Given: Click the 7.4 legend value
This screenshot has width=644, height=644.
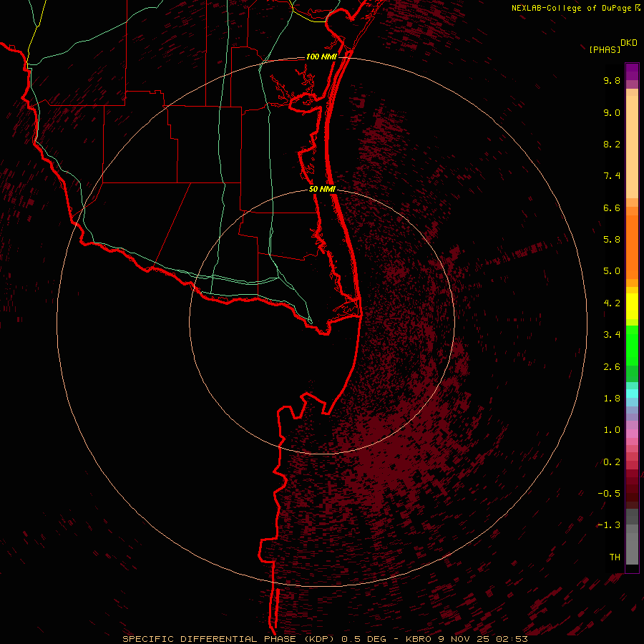Looking at the screenshot, I should click(612, 176).
